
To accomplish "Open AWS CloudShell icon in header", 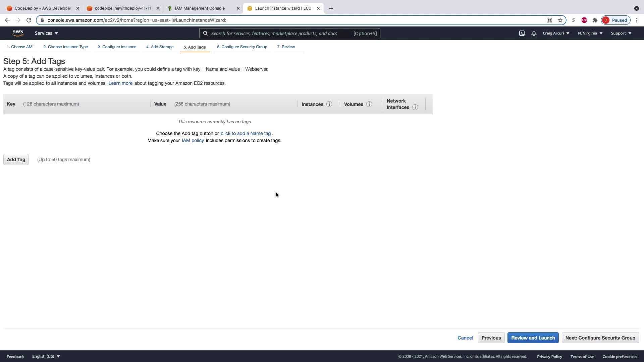I will point(522,33).
